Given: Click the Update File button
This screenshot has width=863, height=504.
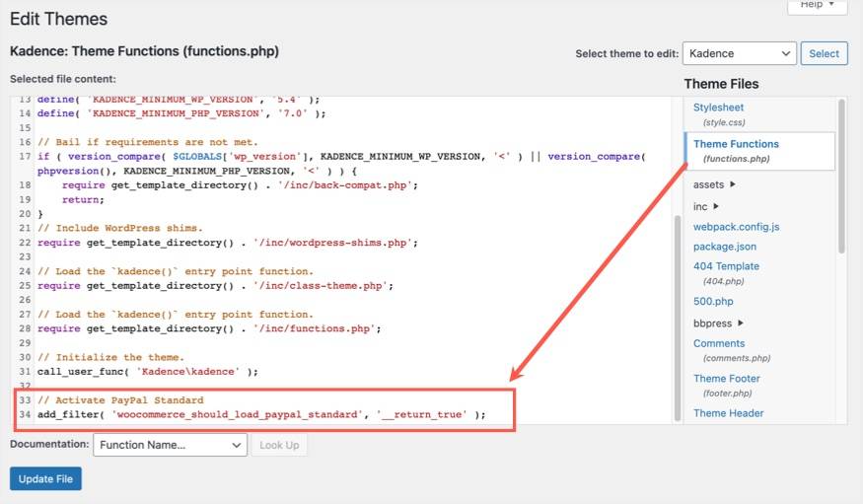Looking at the screenshot, I should pyautogui.click(x=45, y=478).
